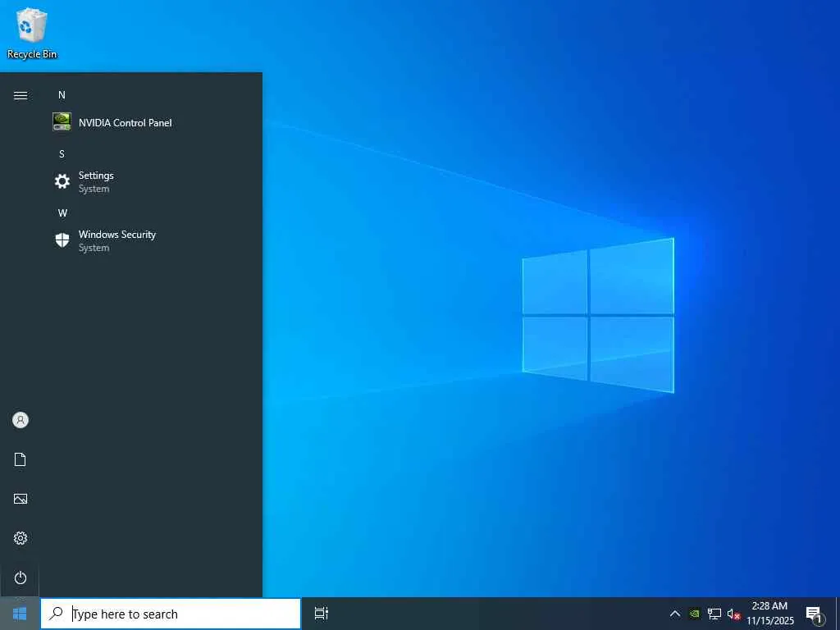Open the network status tray icon
This screenshot has width=840, height=630.
coord(714,614)
